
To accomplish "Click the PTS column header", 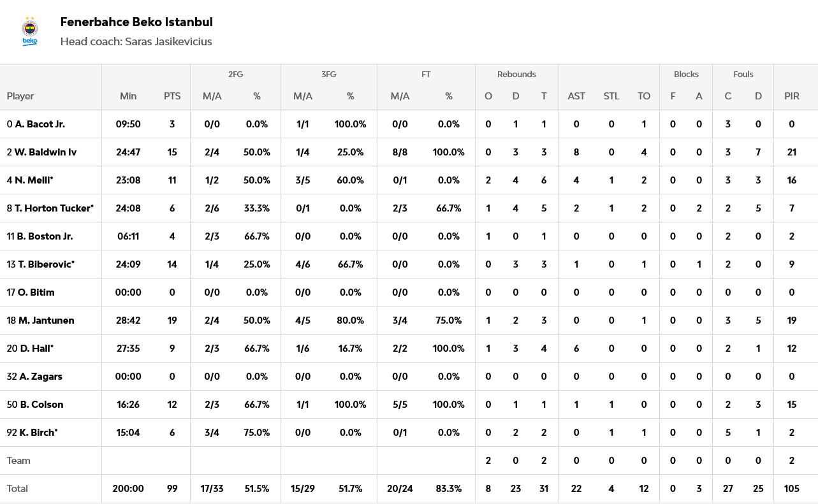I will pos(172,96).
